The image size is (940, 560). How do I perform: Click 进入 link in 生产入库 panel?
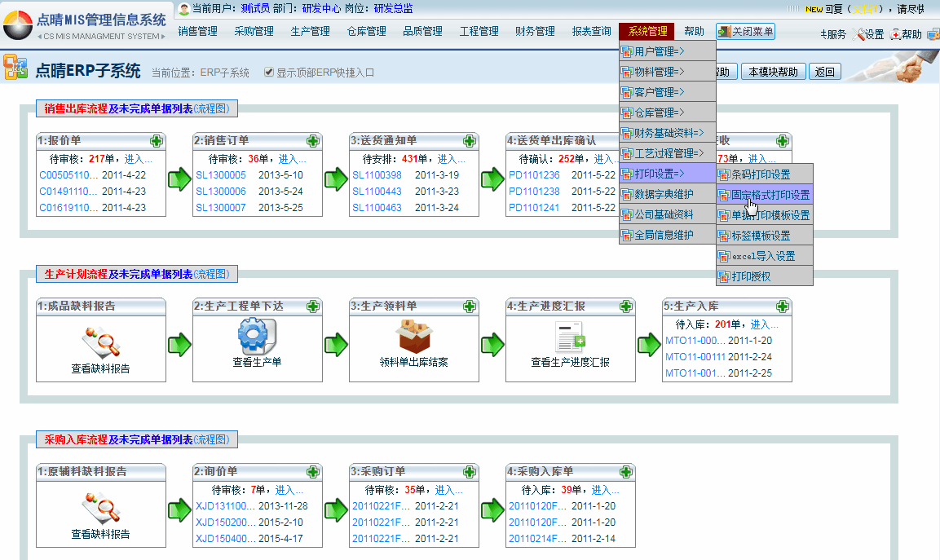764,324
